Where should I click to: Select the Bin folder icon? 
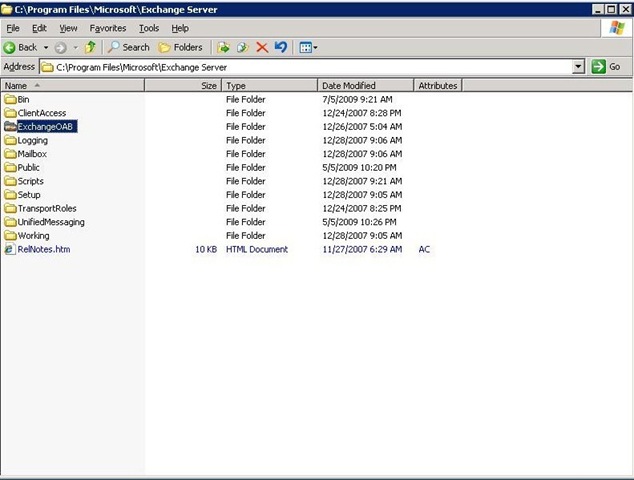click(10, 99)
